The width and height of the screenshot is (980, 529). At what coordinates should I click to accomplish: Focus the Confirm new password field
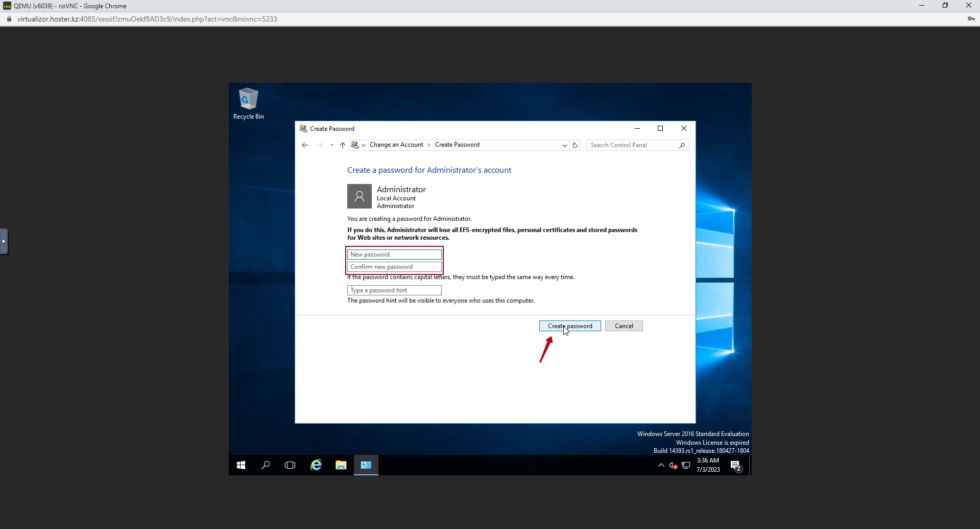pyautogui.click(x=394, y=267)
